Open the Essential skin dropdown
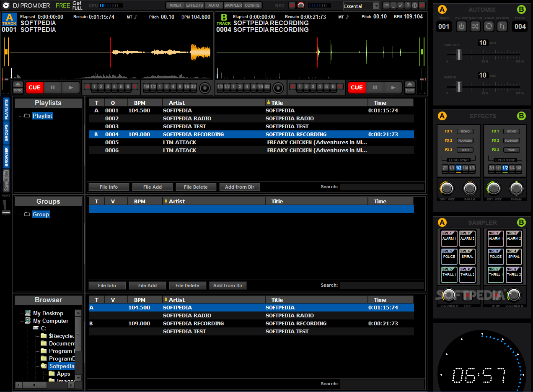The image size is (533, 392). [x=361, y=6]
